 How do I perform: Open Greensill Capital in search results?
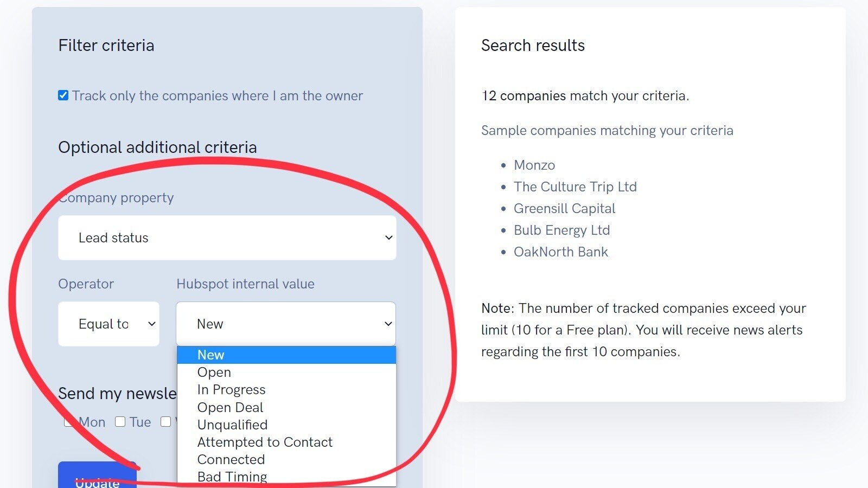564,208
